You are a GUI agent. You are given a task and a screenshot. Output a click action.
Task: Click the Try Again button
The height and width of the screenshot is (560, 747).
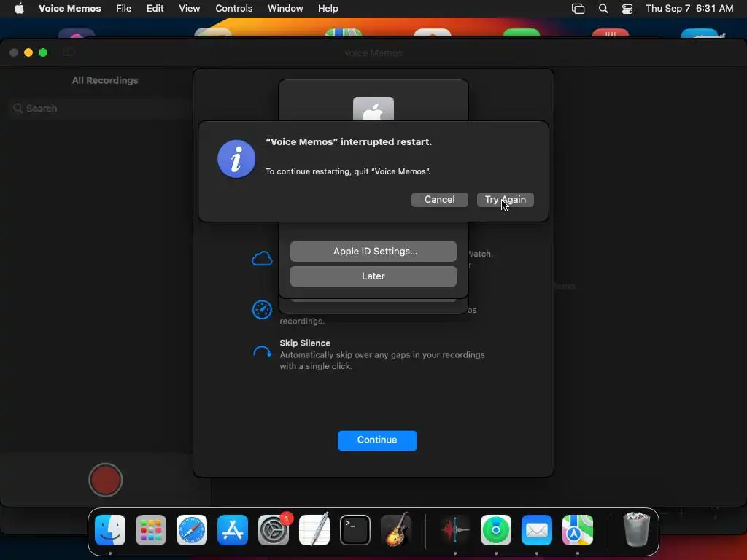coord(505,200)
